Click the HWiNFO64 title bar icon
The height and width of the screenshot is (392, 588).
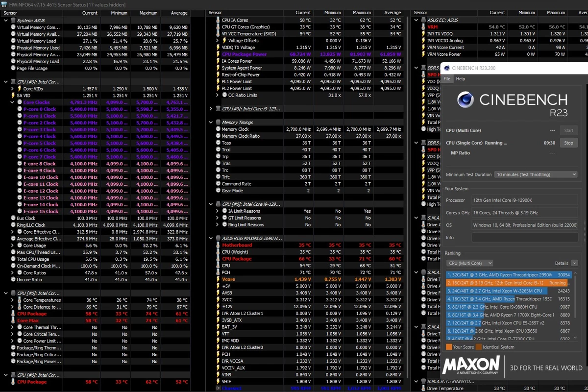4,4
